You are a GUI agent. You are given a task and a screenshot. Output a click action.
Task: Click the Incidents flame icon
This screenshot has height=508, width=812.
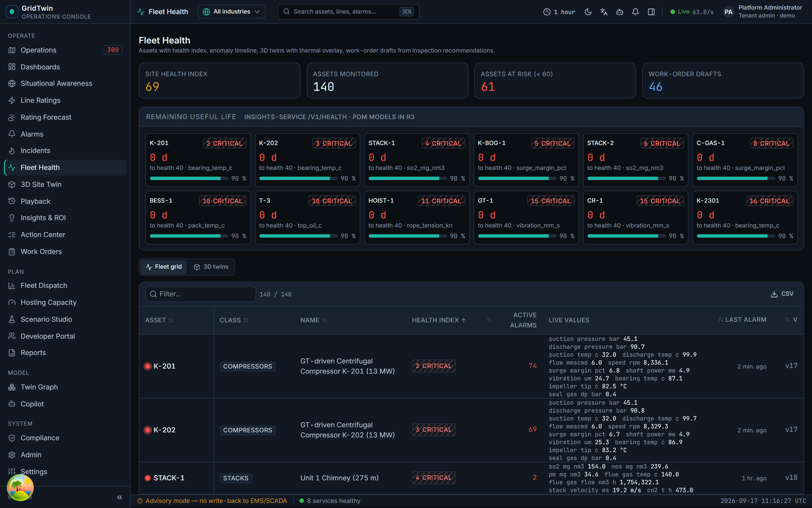click(x=12, y=151)
